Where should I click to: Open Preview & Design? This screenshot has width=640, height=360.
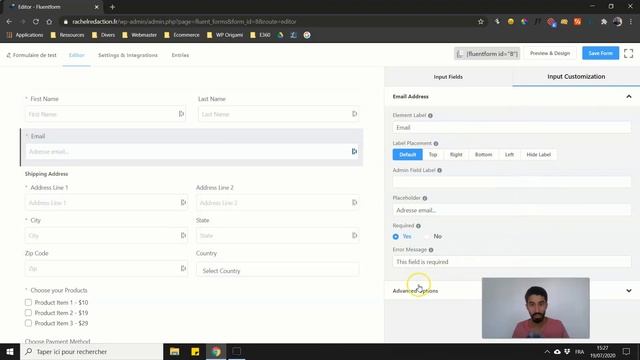[550, 53]
